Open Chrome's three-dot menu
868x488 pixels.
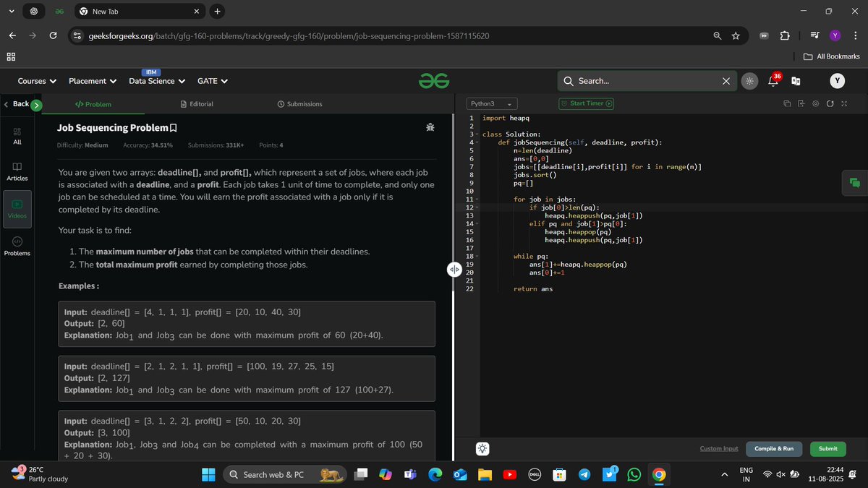point(855,35)
